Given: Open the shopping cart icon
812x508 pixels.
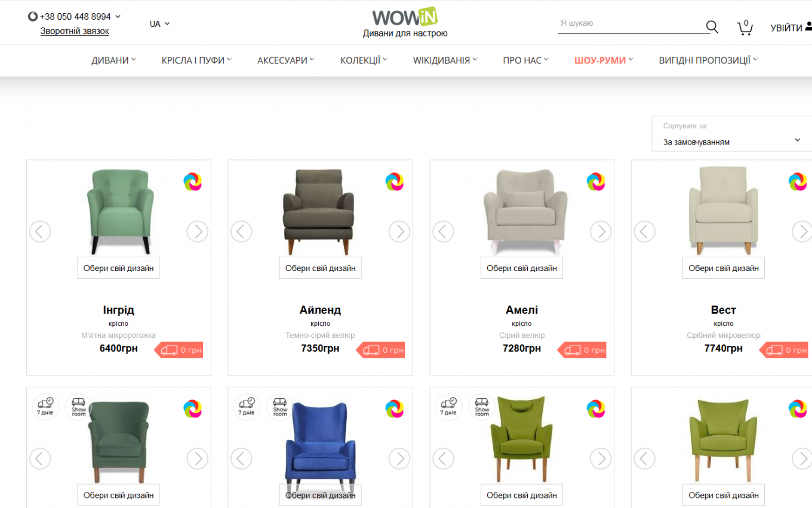Looking at the screenshot, I should click(745, 27).
